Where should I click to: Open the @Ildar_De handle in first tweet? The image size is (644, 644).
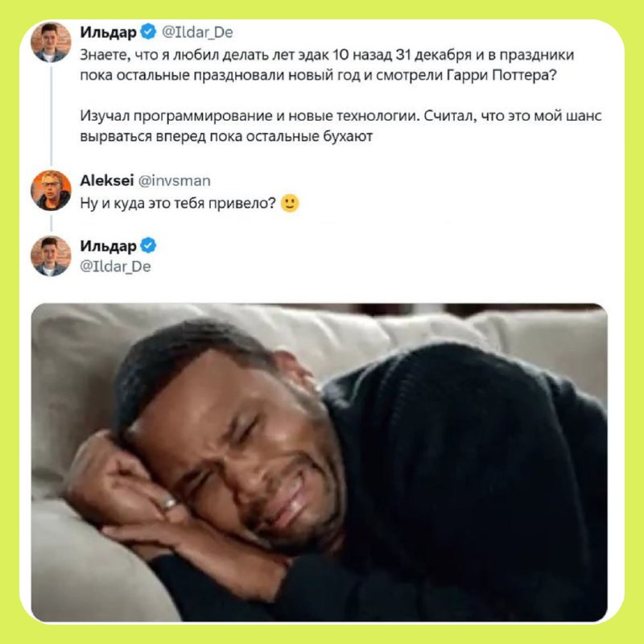(x=197, y=32)
